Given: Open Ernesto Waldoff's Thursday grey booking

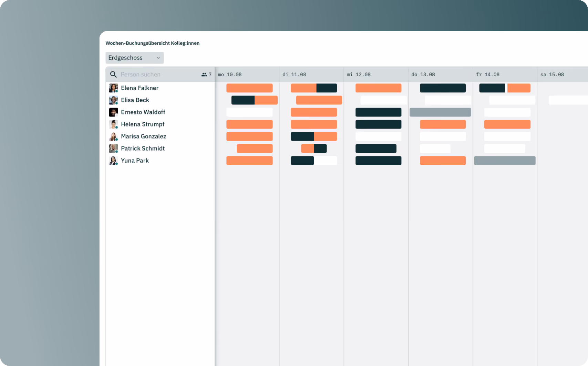Looking at the screenshot, I should pyautogui.click(x=440, y=112).
